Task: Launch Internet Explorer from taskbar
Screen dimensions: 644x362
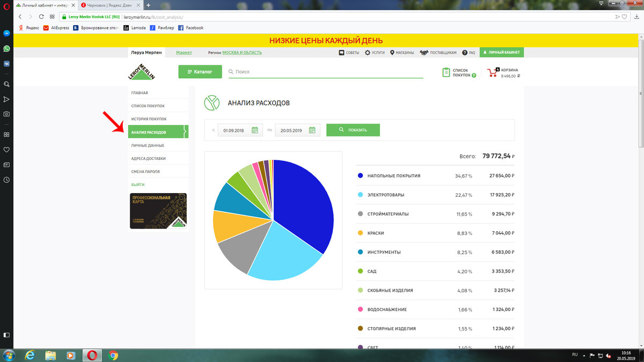Action: click(30, 355)
